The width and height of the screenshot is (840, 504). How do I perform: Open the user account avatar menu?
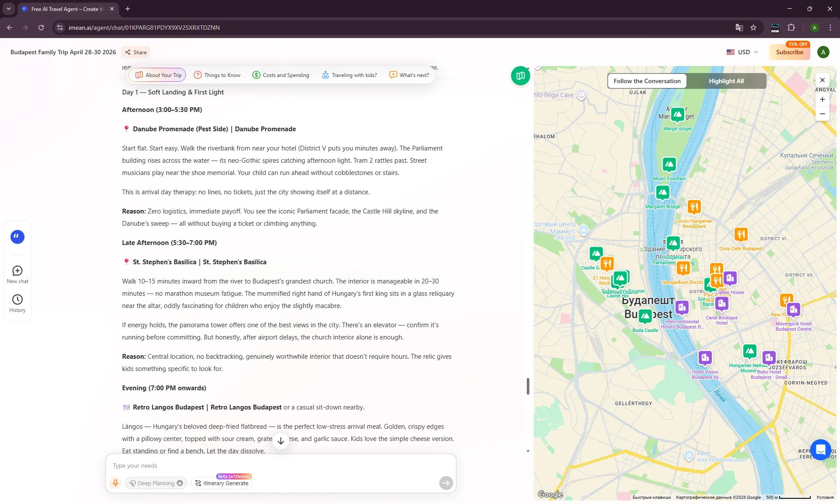[823, 52]
